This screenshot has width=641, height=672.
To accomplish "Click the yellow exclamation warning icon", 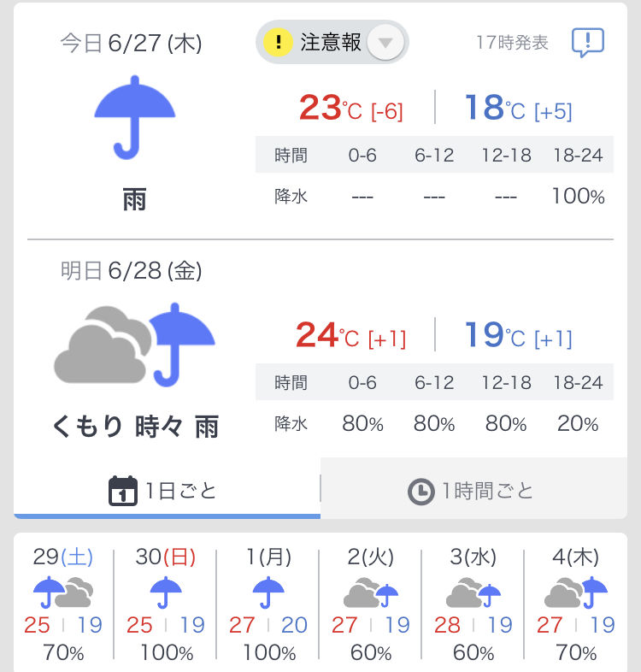I will [x=278, y=42].
